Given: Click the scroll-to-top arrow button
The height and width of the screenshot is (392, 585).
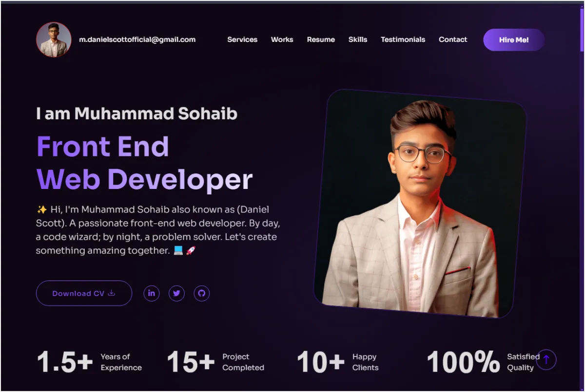Looking at the screenshot, I should click(x=546, y=360).
